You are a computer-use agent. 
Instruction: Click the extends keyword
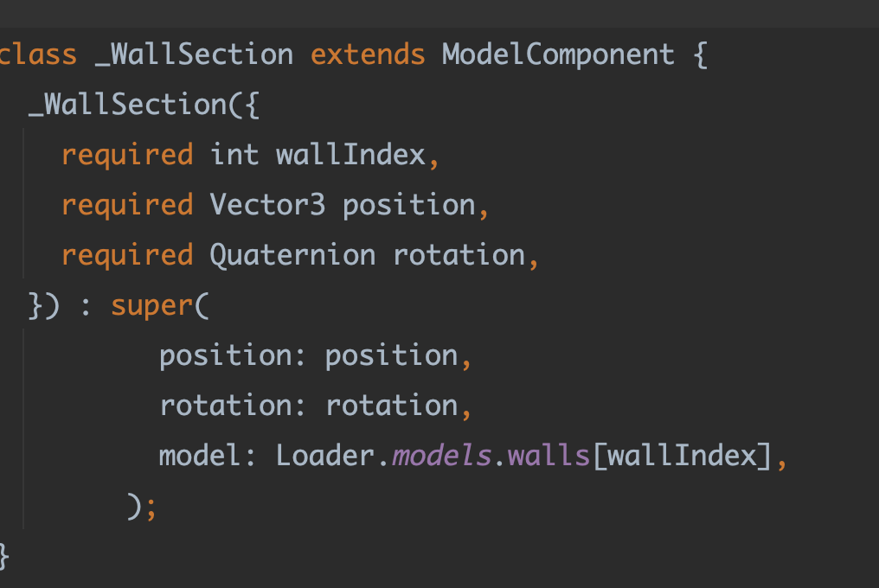coord(368,54)
